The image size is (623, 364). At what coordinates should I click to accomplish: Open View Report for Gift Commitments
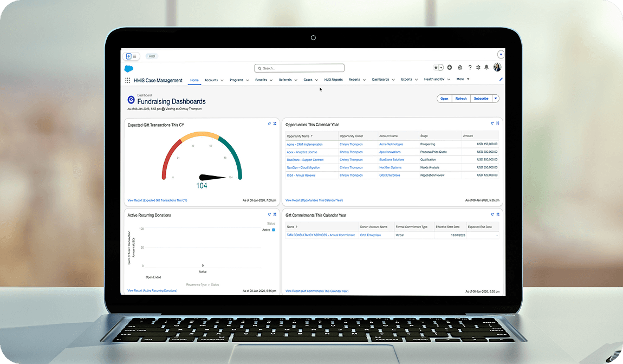tap(317, 291)
